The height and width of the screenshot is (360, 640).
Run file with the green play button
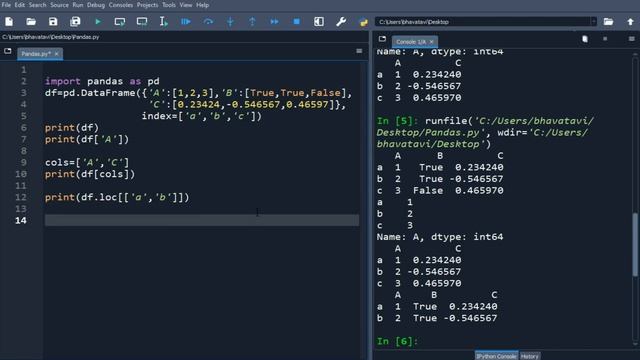tap(98, 22)
